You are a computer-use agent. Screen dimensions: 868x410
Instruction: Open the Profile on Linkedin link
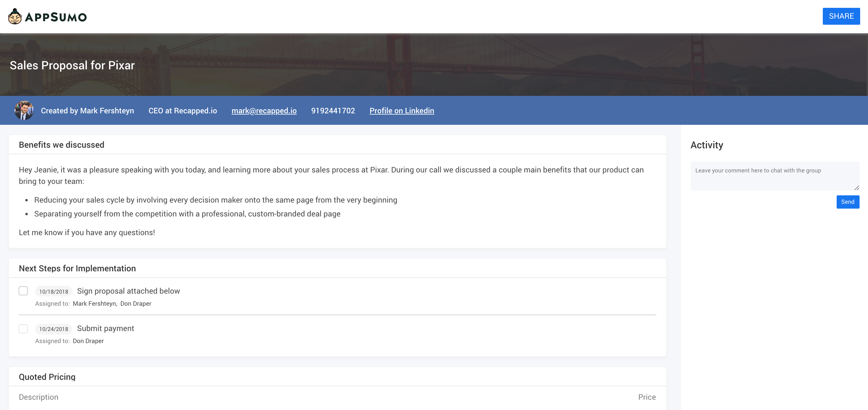pyautogui.click(x=402, y=111)
